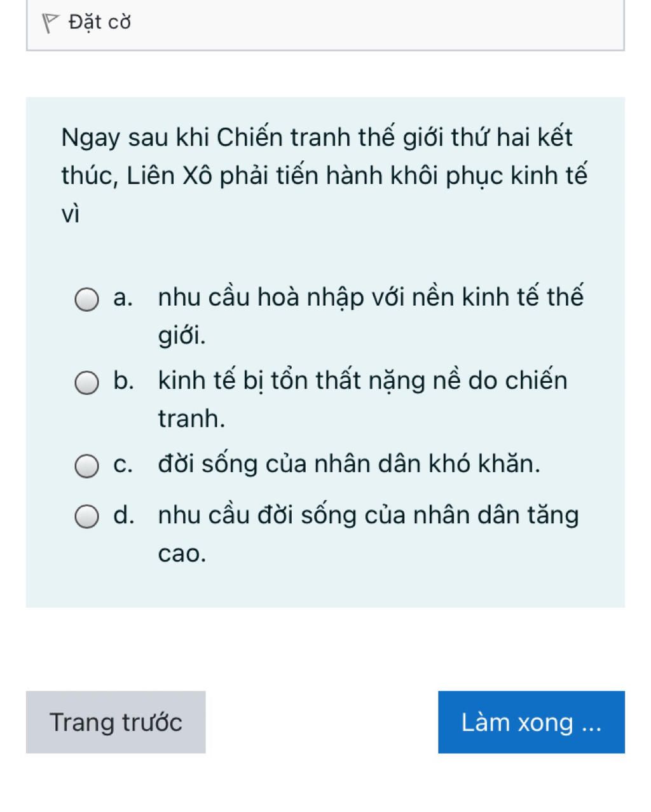This screenshot has width=651, height=812.
Task: Choose radio button for option c
Action: point(87,466)
